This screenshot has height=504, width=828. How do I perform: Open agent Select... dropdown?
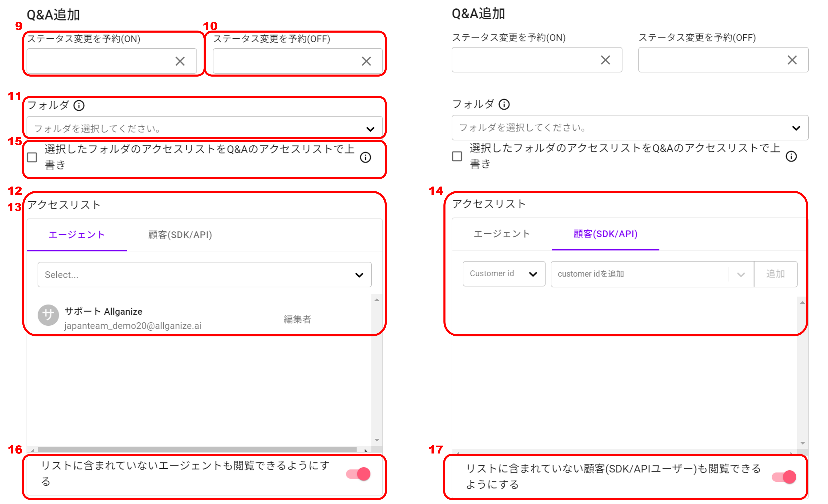(204, 275)
